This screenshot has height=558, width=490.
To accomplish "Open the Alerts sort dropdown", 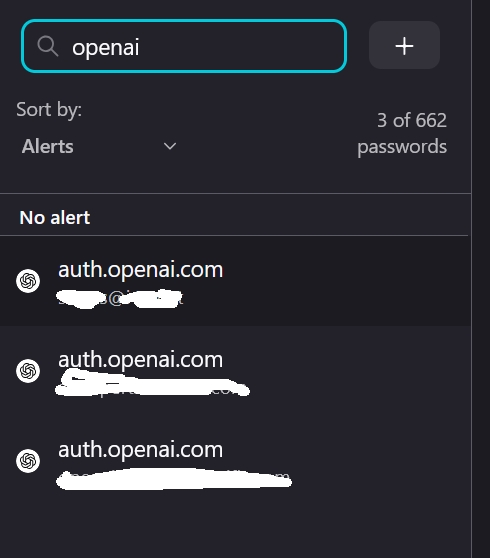I will click(x=99, y=146).
